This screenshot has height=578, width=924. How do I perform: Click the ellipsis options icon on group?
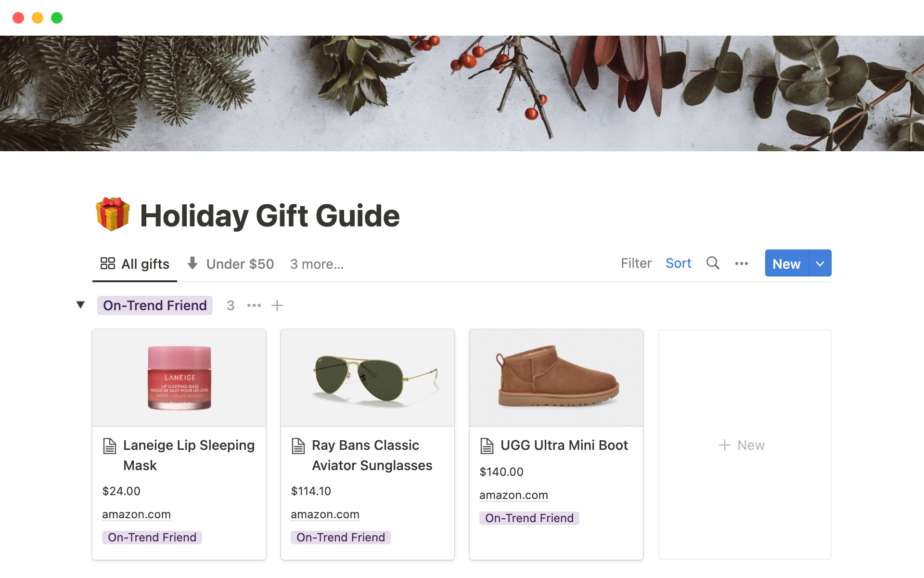253,305
